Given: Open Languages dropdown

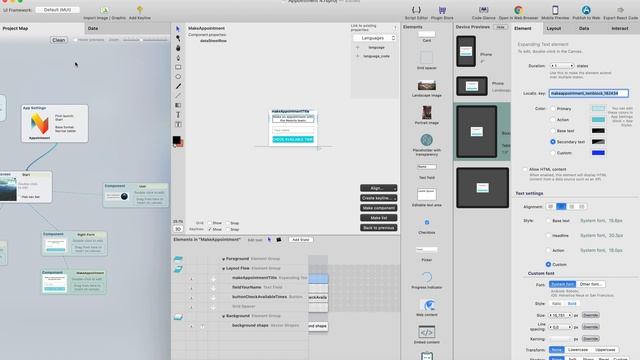Looking at the screenshot, I should pyautogui.click(x=375, y=38).
